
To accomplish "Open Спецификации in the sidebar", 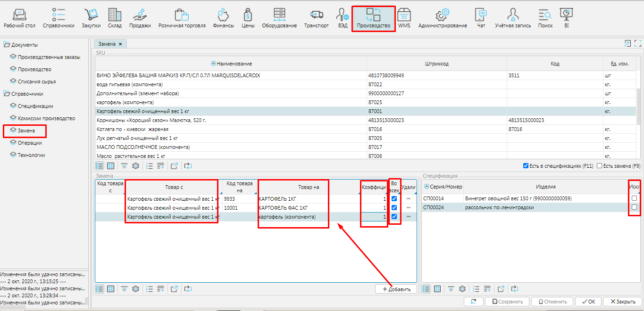I will [x=35, y=106].
